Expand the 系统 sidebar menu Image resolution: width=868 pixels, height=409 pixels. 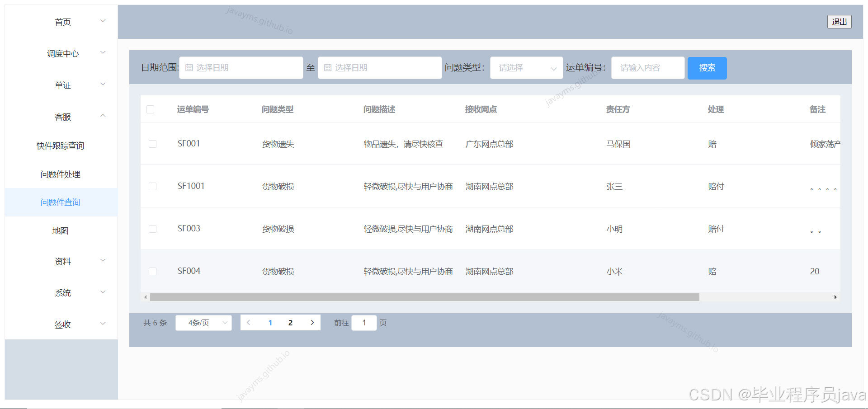click(61, 292)
